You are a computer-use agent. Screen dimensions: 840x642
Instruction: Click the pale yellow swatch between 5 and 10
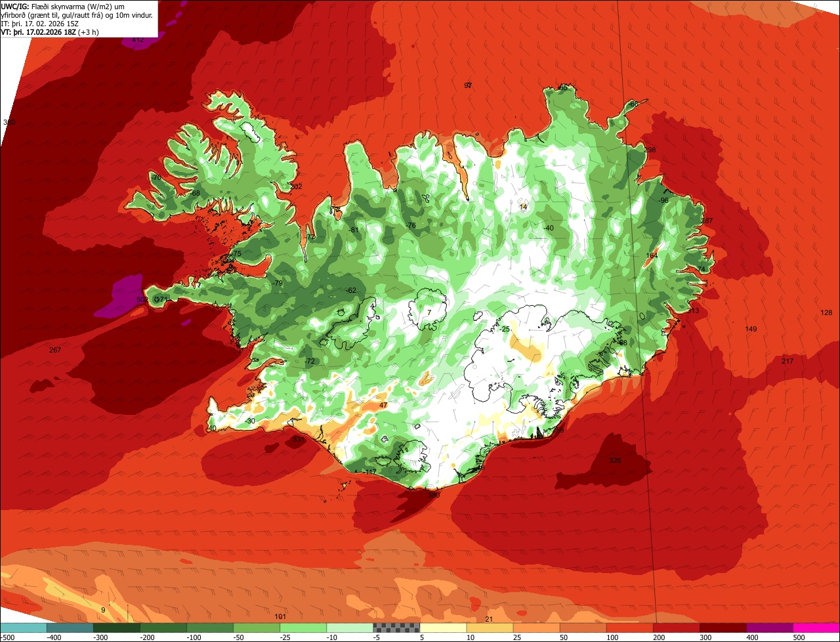click(x=443, y=628)
